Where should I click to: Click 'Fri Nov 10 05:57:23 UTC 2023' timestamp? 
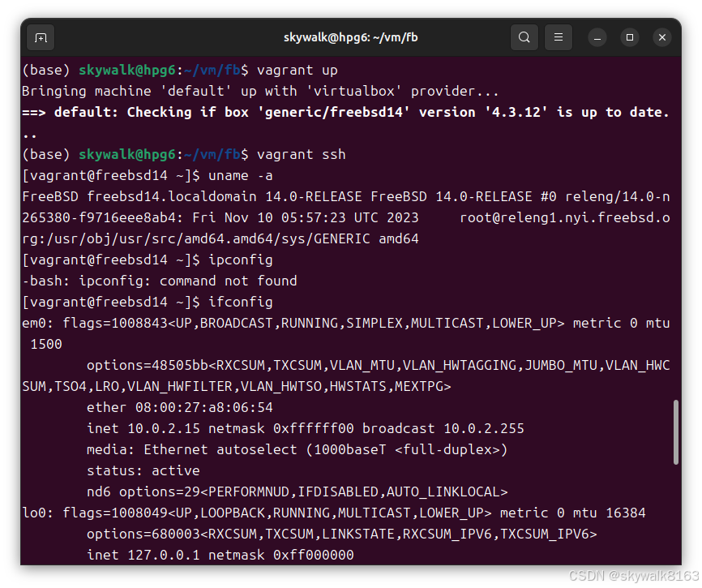click(x=306, y=217)
